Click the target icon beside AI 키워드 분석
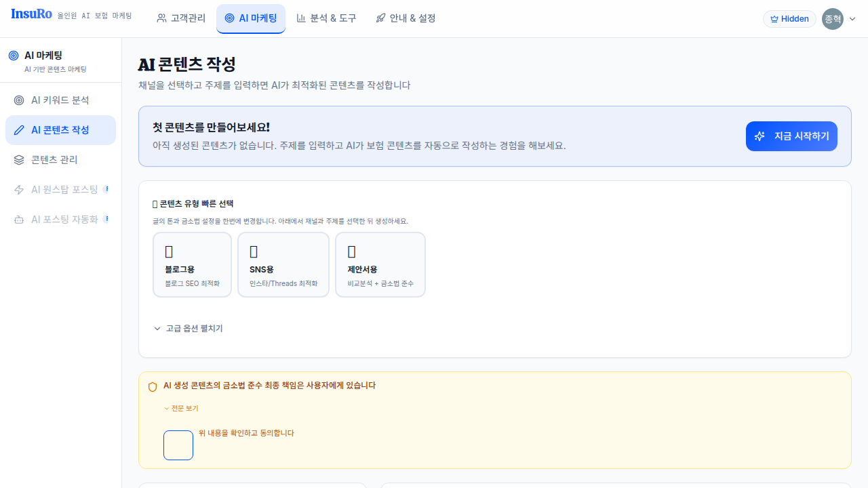The width and height of the screenshot is (868, 488). click(19, 100)
